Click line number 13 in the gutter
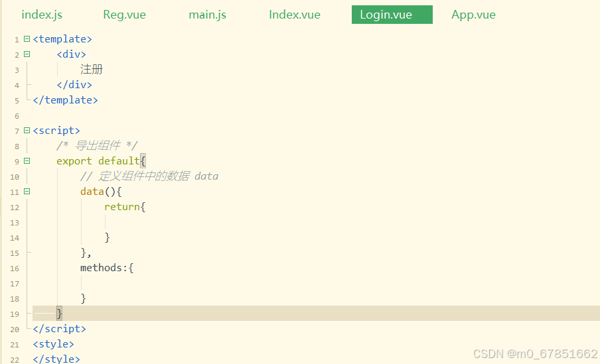Image resolution: width=600 pixels, height=364 pixels. click(15, 223)
